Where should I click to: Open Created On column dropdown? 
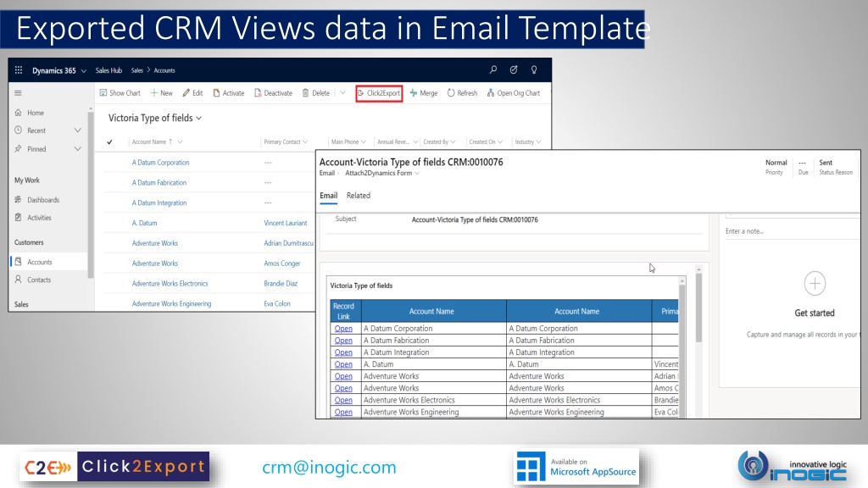pos(500,142)
